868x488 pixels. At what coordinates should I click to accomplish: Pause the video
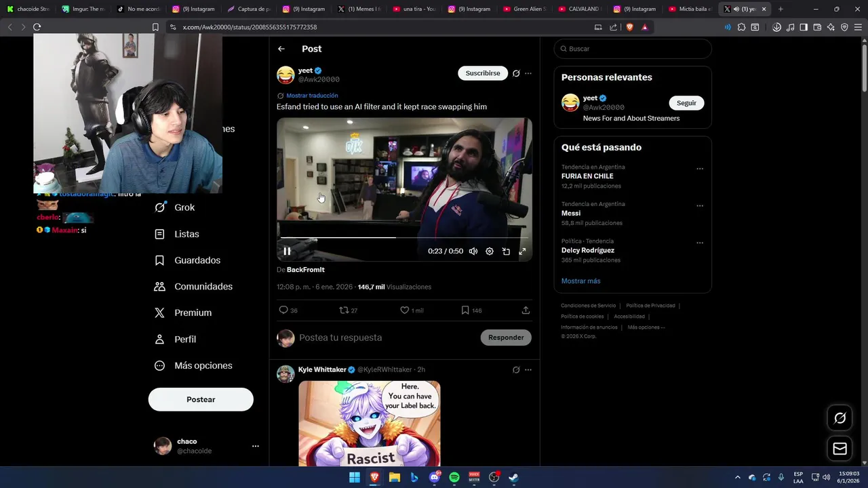287,251
